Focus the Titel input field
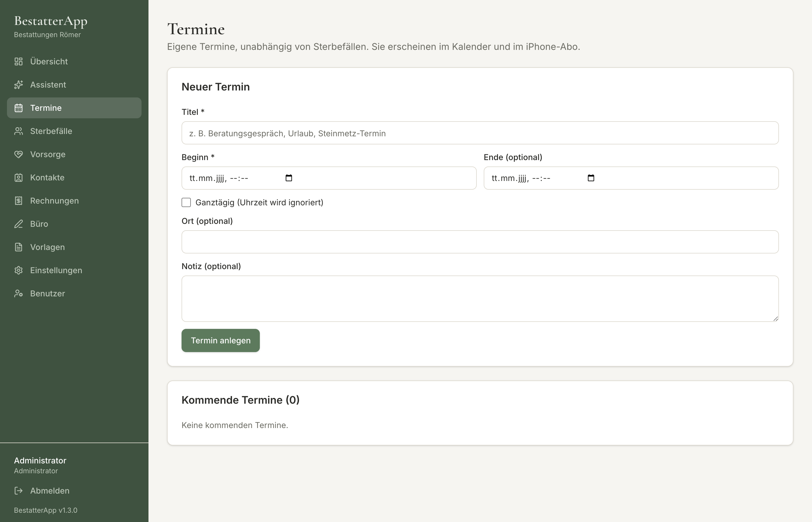 [480, 133]
